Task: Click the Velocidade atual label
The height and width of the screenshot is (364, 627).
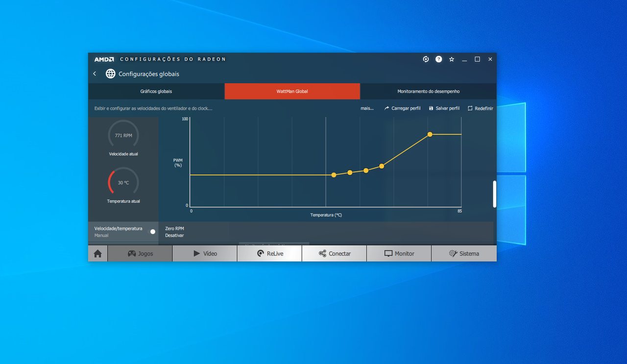Action: [123, 154]
